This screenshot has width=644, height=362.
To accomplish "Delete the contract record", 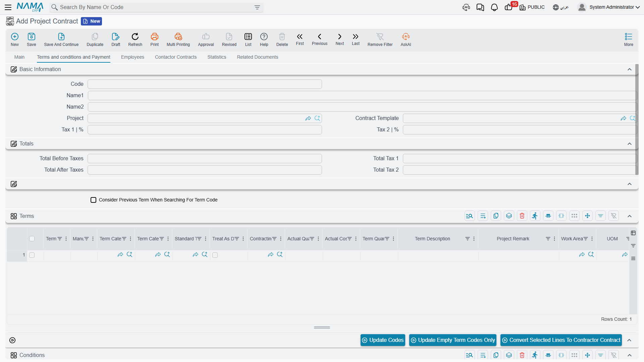I will click(x=282, y=39).
